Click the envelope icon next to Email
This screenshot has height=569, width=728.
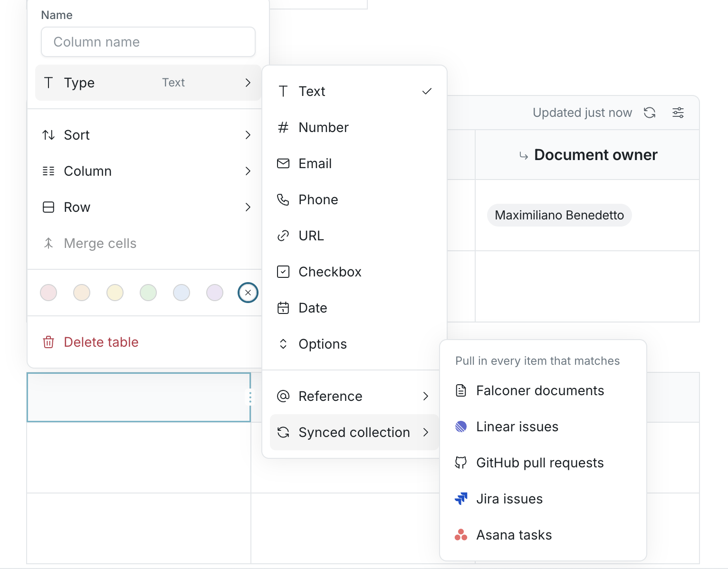click(x=283, y=163)
